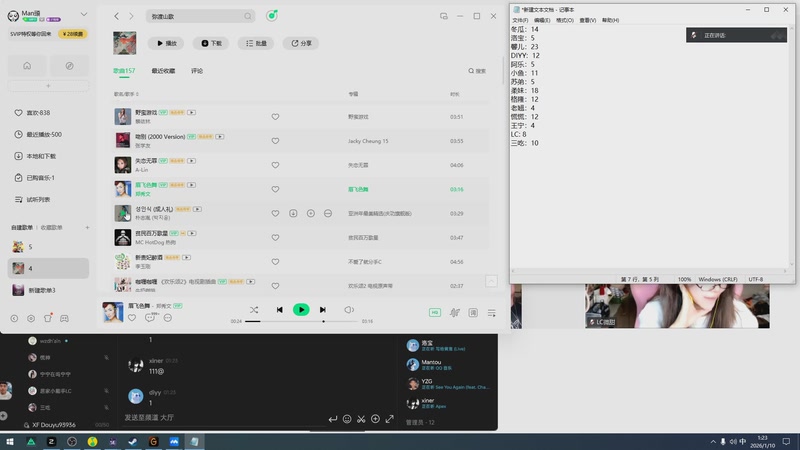The image size is (800, 450).
Task: Seek on the song progress bar
Action: 301,321
